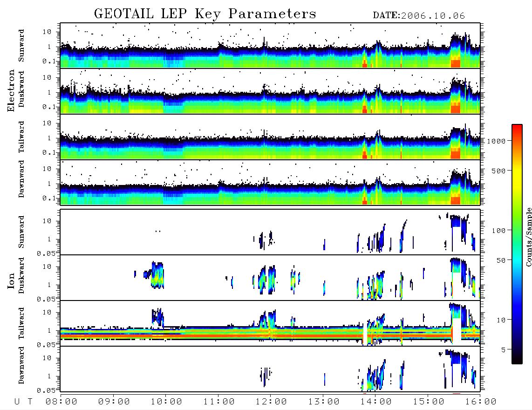The image size is (532, 410).
Task: Click the UT axis label
Action: tap(23, 402)
